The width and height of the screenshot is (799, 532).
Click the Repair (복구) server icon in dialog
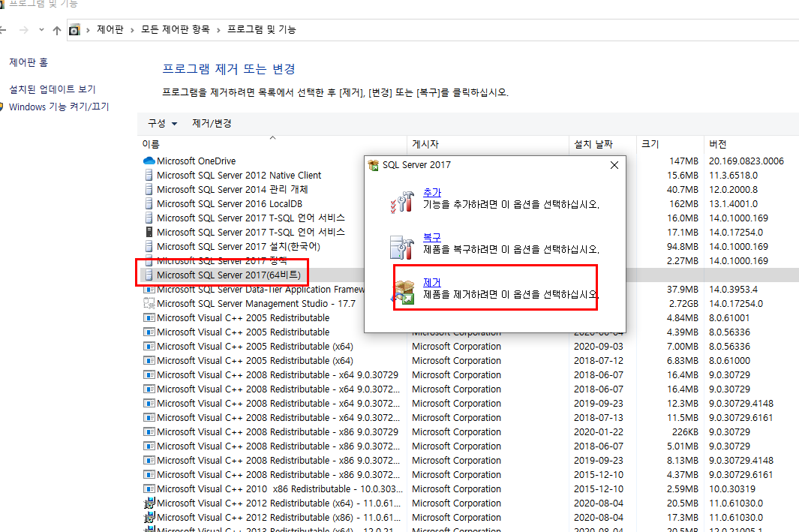402,247
